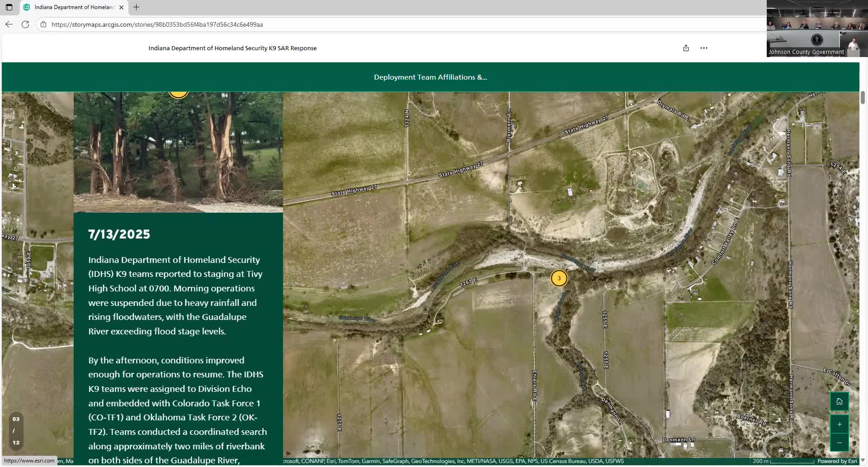Open the Johnson County Government video thumbnail
This screenshot has width=868, height=467.
[x=817, y=28]
